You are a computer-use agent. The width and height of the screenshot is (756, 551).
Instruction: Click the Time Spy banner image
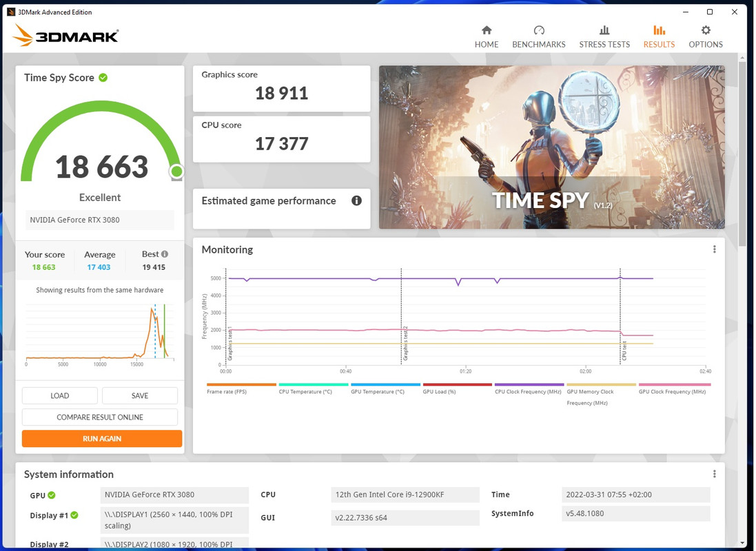coord(551,147)
